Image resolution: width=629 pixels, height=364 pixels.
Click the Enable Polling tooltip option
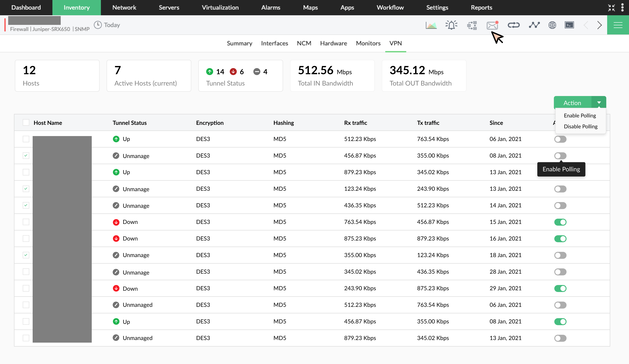(561, 169)
